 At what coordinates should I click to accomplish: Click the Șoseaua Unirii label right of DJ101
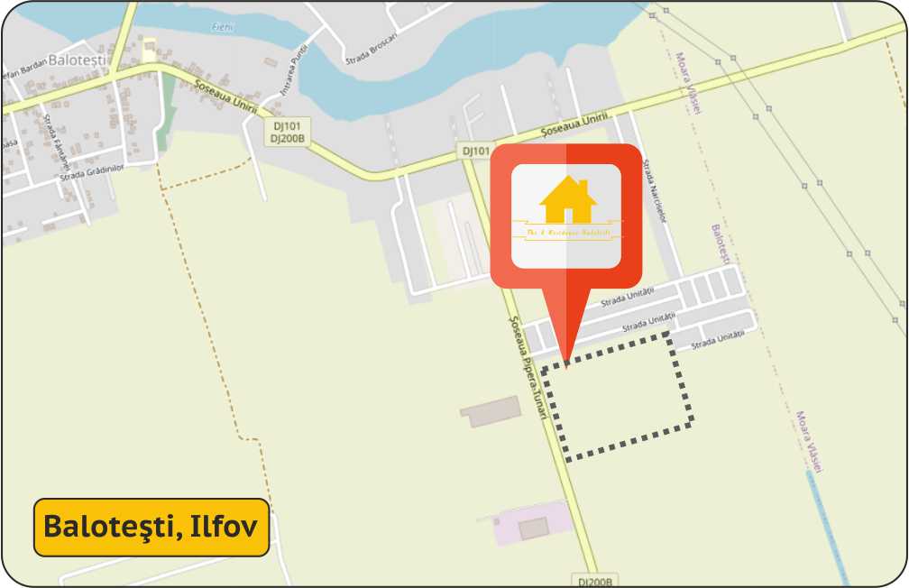pos(574,124)
